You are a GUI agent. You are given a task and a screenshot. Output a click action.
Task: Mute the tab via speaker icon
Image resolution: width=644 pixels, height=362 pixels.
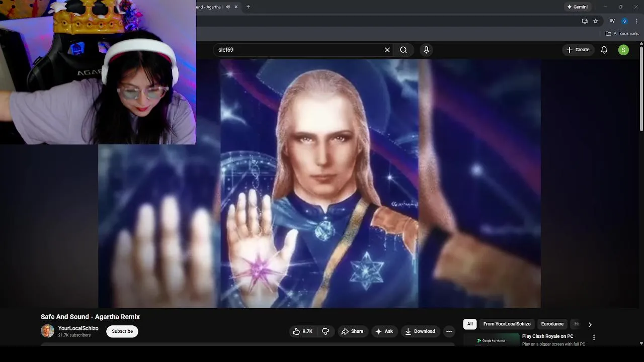(228, 7)
